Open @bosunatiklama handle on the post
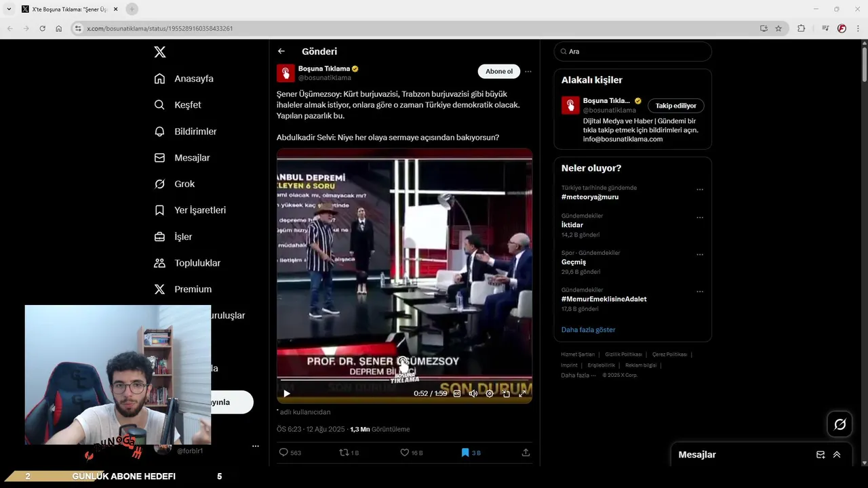 [x=325, y=78]
